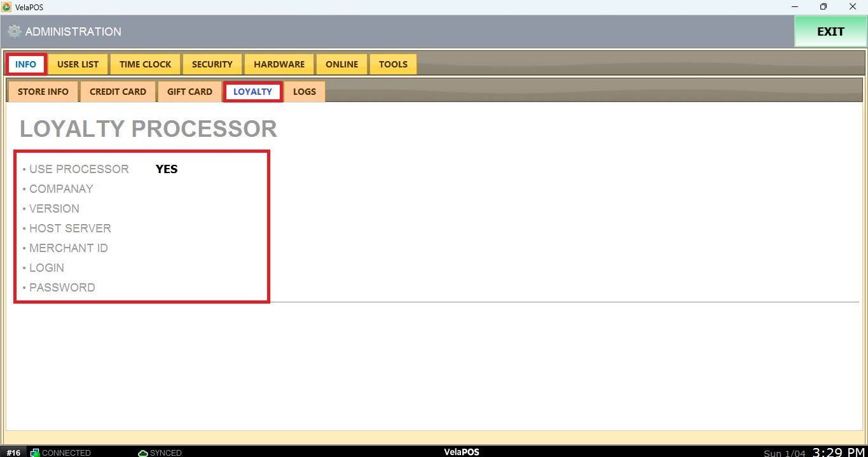Select the ONLINE tab
This screenshot has width=868, height=457.
341,64
